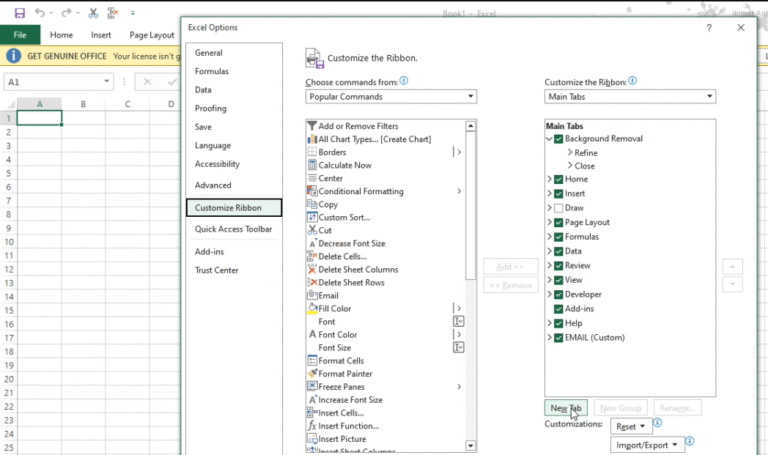The width and height of the screenshot is (768, 455).
Task: Click the Save icon in the quick access toolbar
Action: click(x=20, y=13)
